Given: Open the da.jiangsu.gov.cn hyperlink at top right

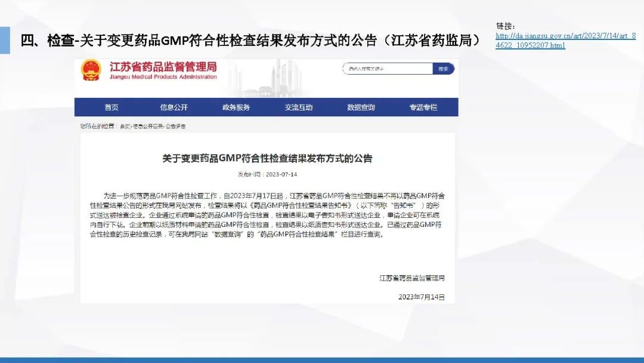Looking at the screenshot, I should click(565, 41).
